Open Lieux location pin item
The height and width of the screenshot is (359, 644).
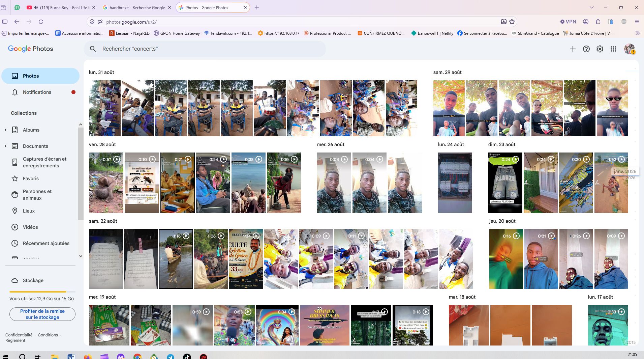pyautogui.click(x=40, y=211)
